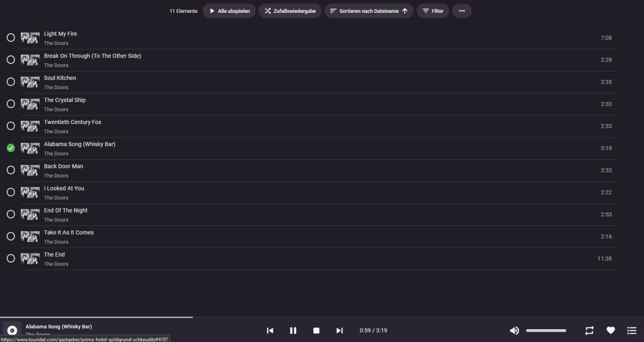Stop playback
644x342 pixels.
pos(316,331)
